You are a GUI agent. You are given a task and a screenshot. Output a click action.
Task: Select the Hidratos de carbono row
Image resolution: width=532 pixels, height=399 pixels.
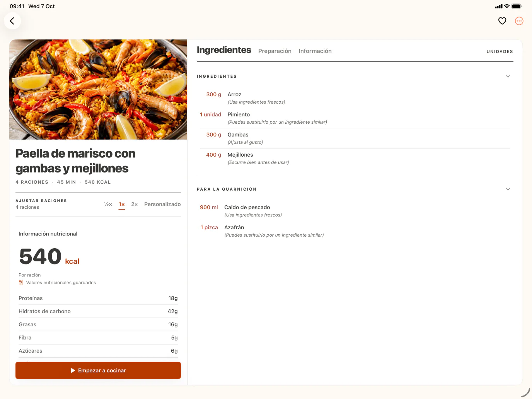(98, 311)
